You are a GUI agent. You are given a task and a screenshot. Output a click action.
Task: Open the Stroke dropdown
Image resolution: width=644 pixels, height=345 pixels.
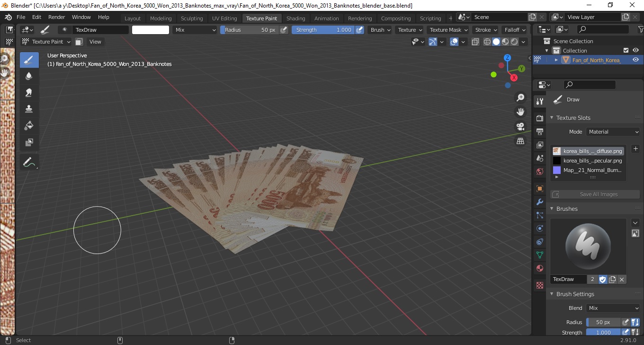click(x=485, y=30)
